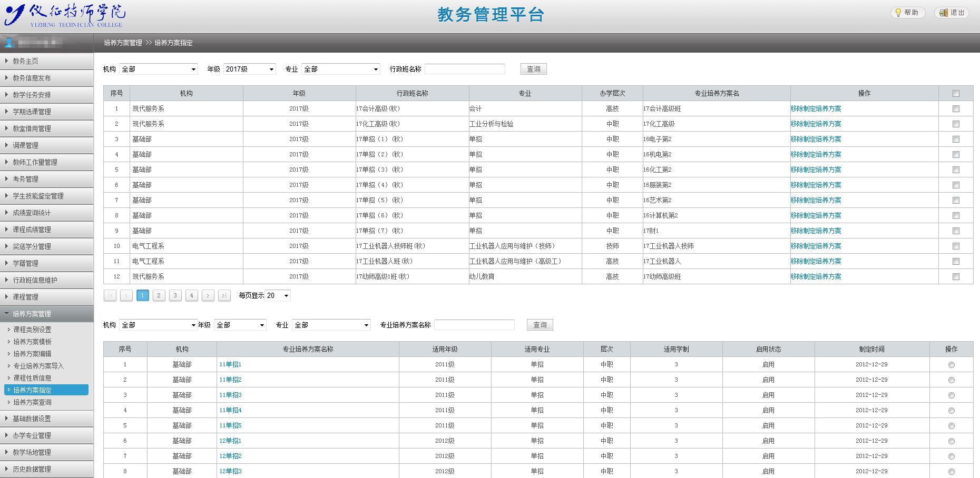The image size is (980, 478).
Task: Check the box for 17单招（7）row
Action: (956, 231)
